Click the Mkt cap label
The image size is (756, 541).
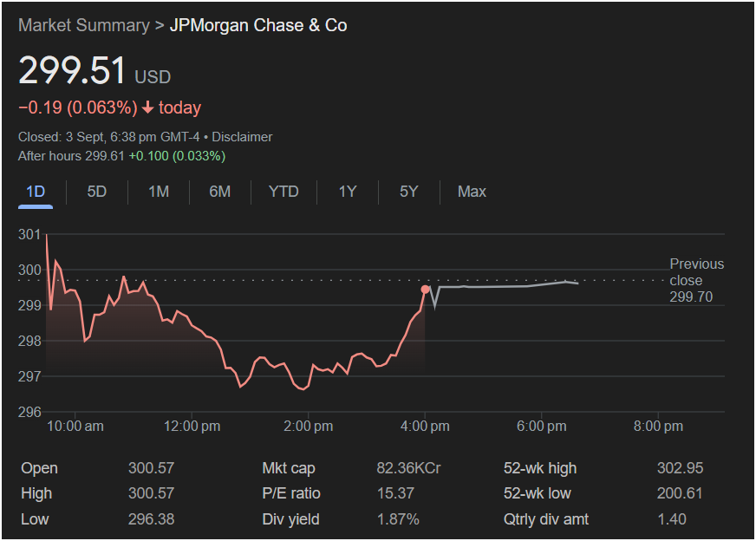[289, 468]
